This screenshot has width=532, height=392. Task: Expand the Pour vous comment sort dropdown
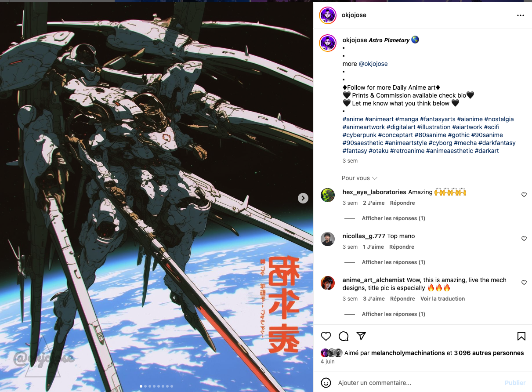[359, 178]
